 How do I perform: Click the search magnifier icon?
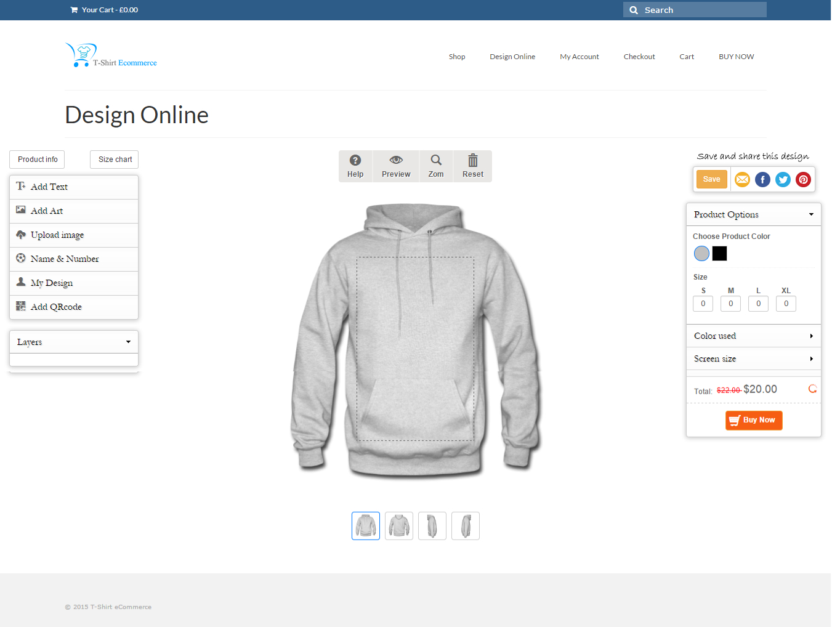(x=633, y=10)
